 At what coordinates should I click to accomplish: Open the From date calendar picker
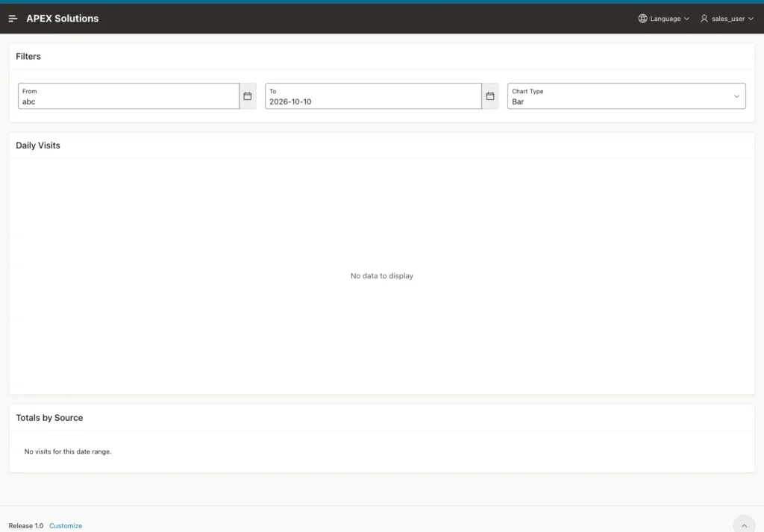pos(248,96)
